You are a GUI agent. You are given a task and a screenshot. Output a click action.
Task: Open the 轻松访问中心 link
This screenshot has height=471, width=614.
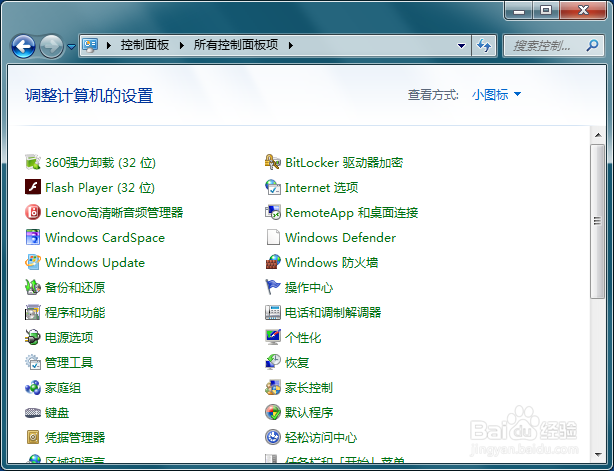pos(321,437)
